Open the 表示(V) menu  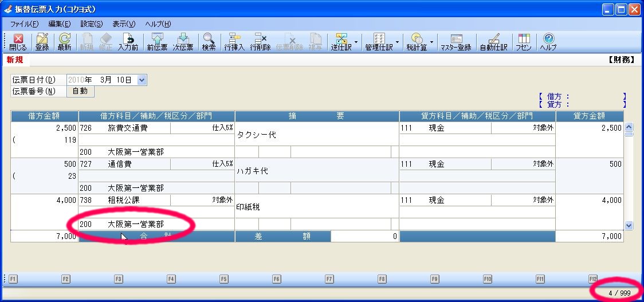click(x=124, y=24)
